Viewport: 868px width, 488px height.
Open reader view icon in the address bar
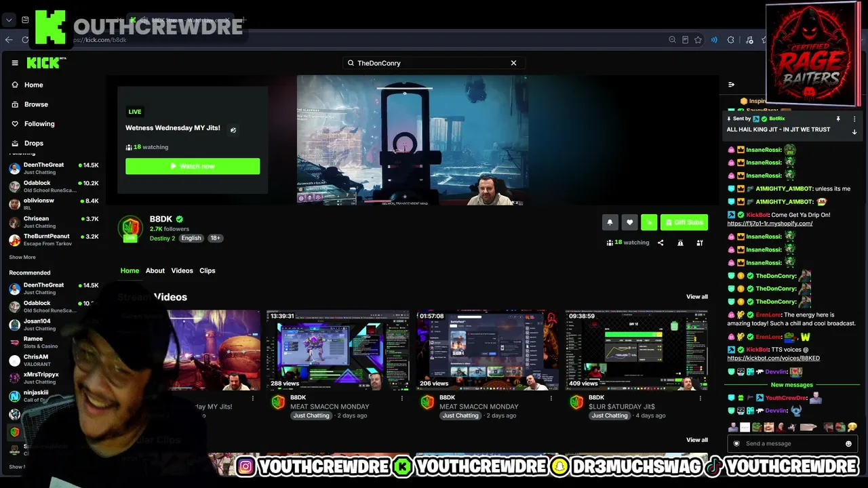pos(685,40)
